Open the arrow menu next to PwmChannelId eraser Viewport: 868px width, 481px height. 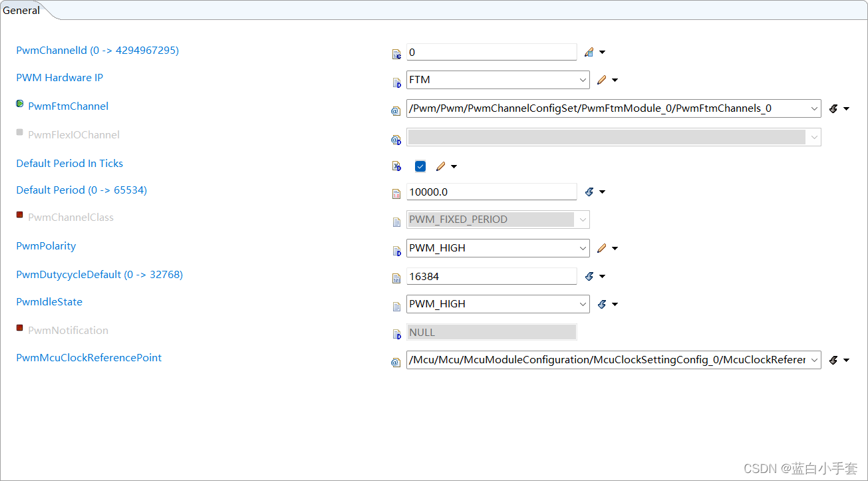602,52
